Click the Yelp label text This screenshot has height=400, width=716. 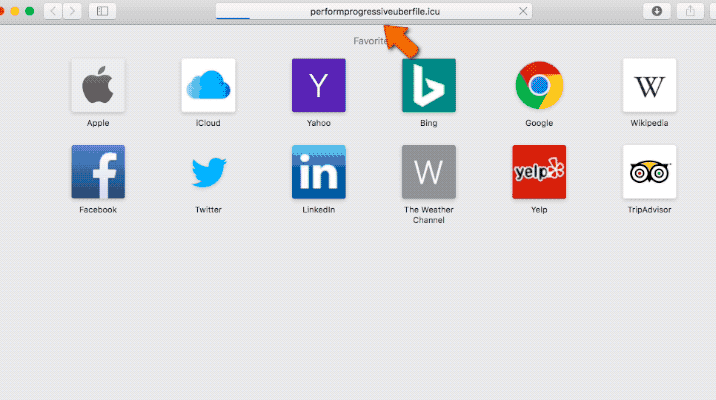[x=539, y=210]
